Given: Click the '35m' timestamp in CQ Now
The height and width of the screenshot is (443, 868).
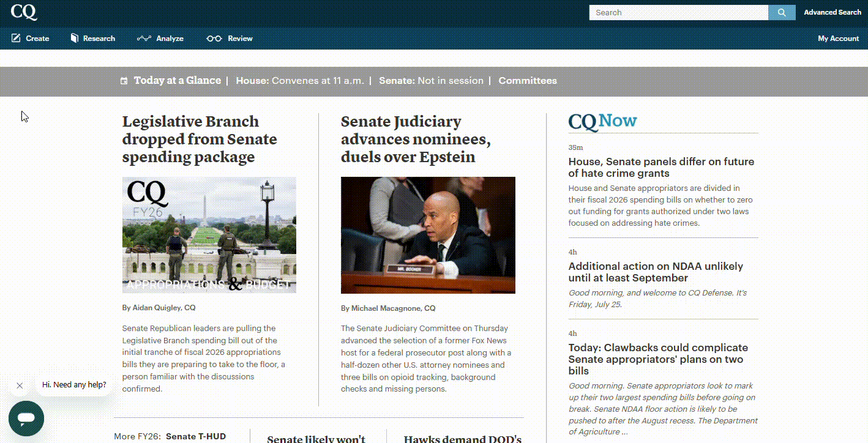Looking at the screenshot, I should pyautogui.click(x=575, y=147).
